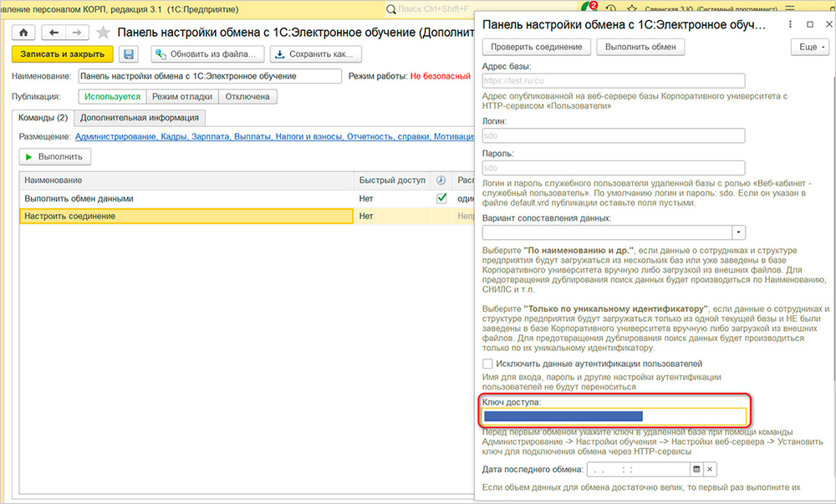The image size is (836, 504).
Task: Click 'Нет' in 'Настроить соединение' row
Action: [x=366, y=216]
